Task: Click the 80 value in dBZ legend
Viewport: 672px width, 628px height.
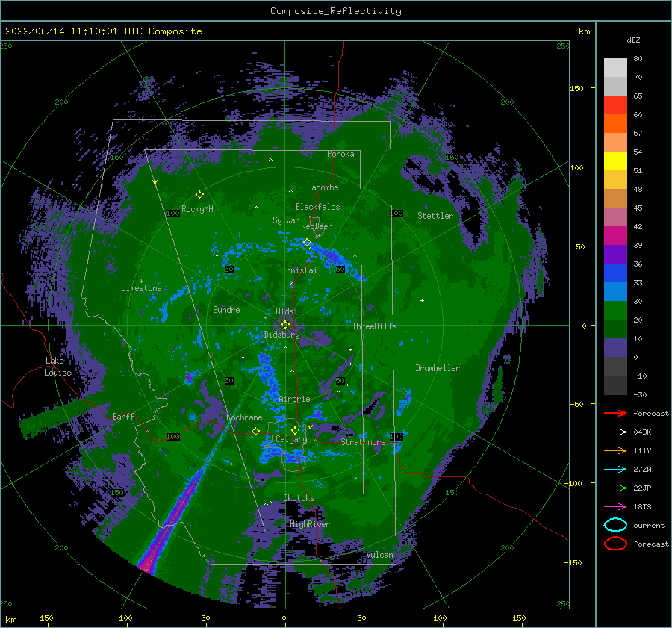Action: [x=638, y=59]
